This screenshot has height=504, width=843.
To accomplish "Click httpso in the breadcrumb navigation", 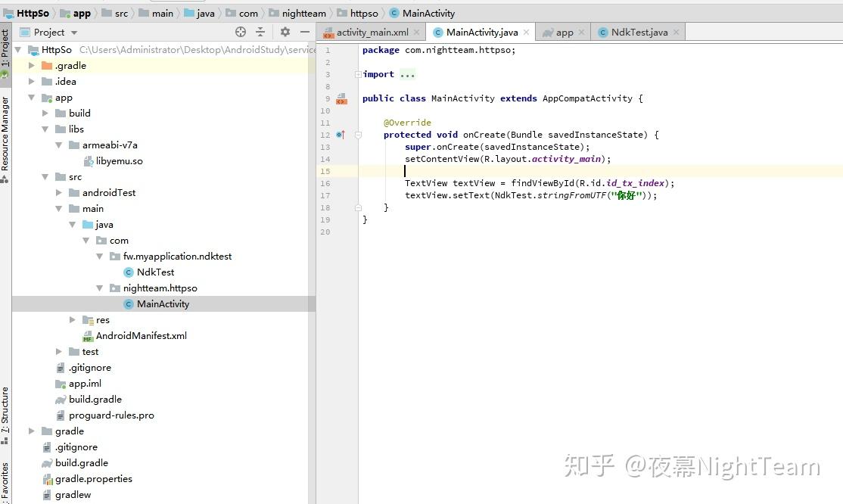I will click(x=363, y=12).
